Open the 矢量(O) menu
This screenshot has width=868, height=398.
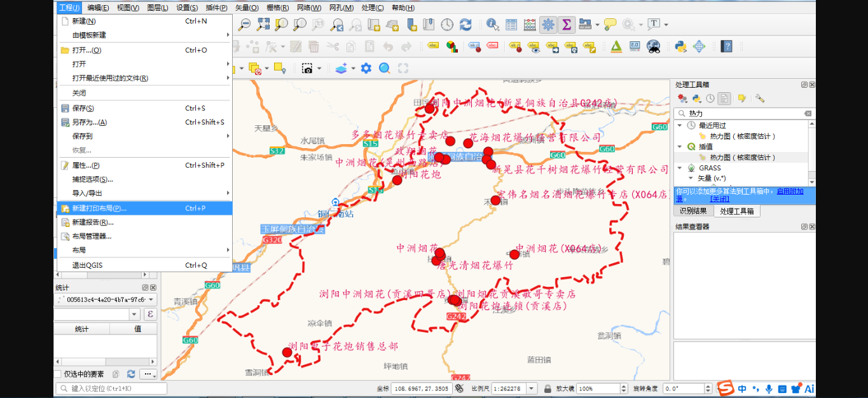click(x=247, y=8)
